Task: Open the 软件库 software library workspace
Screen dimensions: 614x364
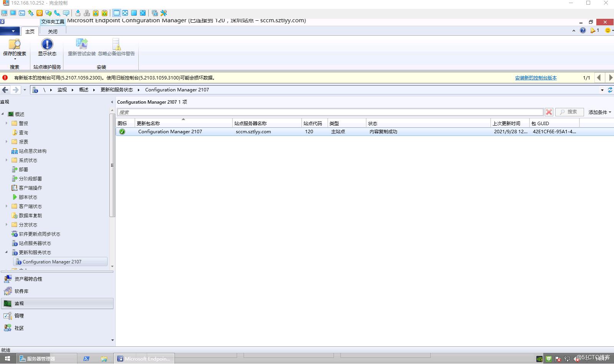Action: 58,291
